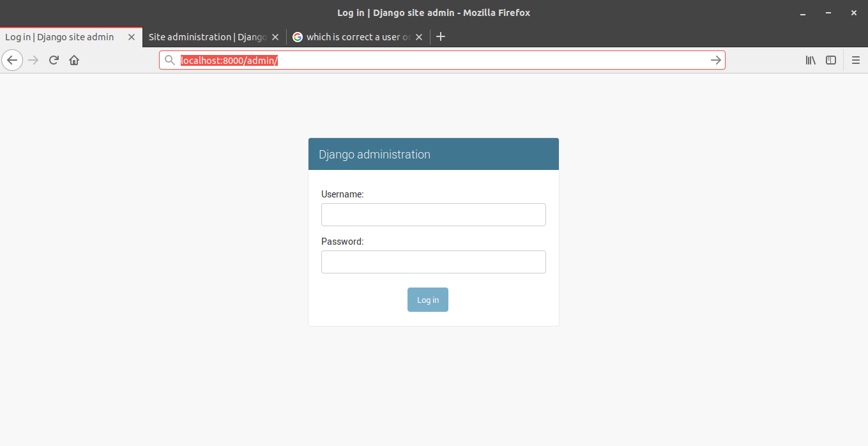This screenshot has height=446, width=868.
Task: Close the 'Log in | Django site admin' tab
Action: click(x=132, y=37)
